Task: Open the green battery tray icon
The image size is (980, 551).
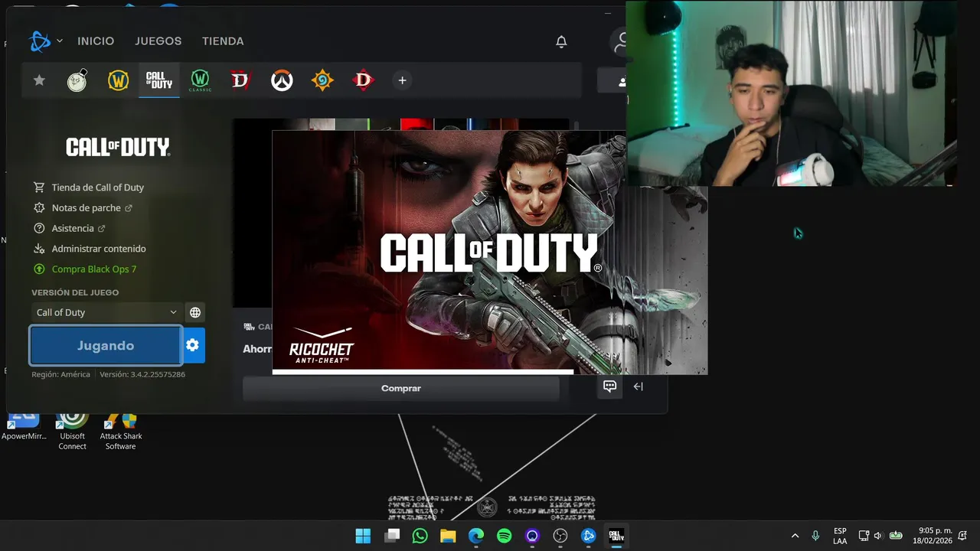Action: pyautogui.click(x=896, y=536)
